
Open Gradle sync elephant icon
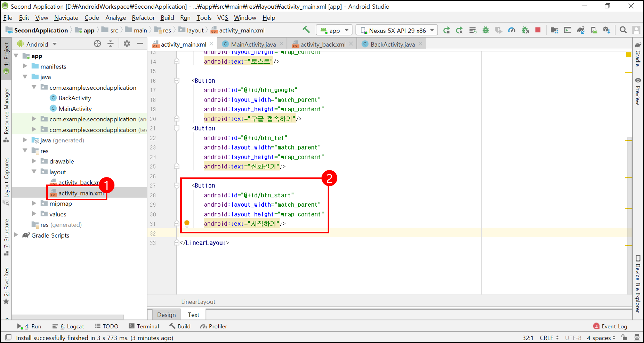point(581,30)
